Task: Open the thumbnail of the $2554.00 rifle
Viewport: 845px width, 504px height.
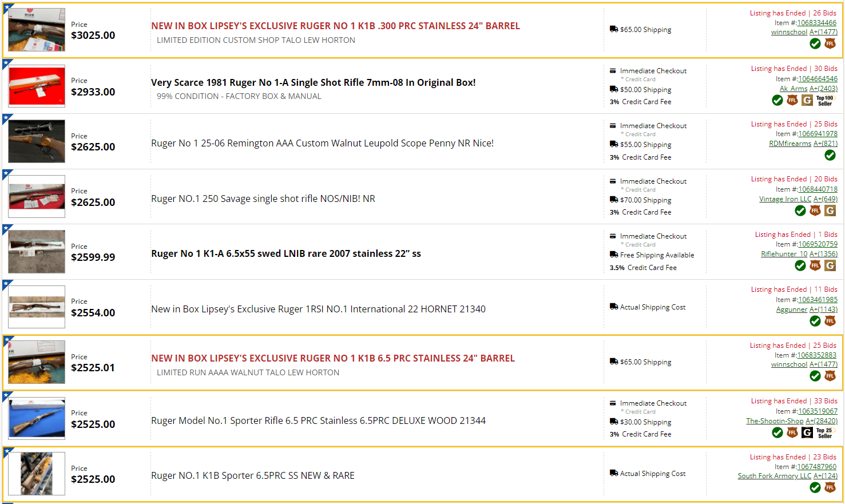Action: [37, 307]
